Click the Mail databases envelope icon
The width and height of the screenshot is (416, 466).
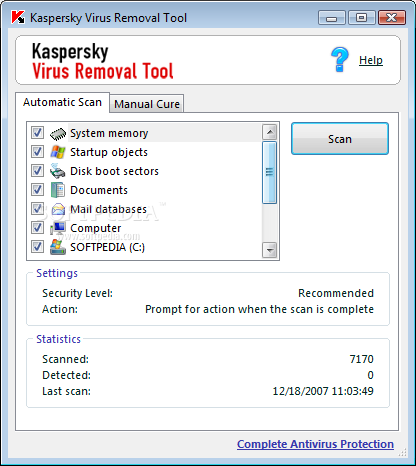coord(58,209)
